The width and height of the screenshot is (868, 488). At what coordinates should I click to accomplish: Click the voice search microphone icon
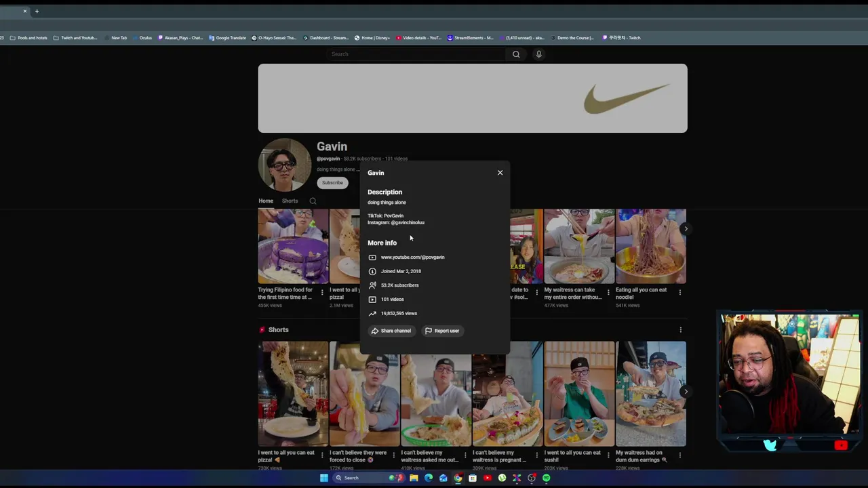pos(538,54)
